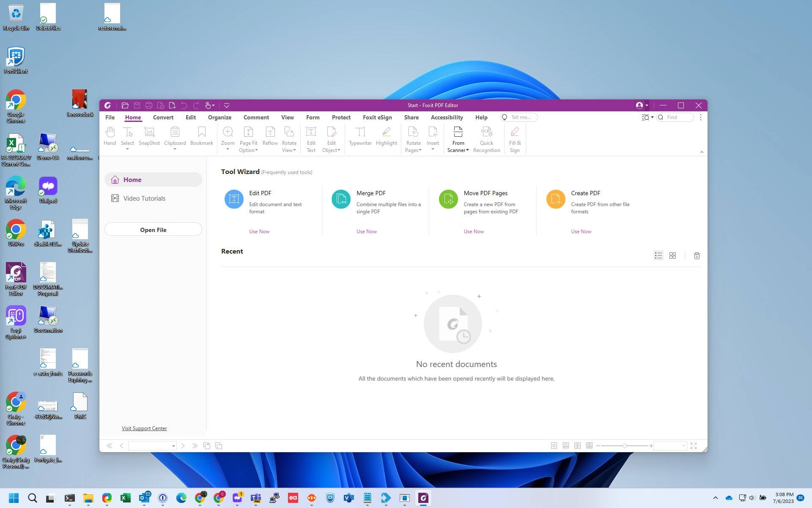Click the Undo arrow in quick access toolbar
The height and width of the screenshot is (508, 812).
coord(184,105)
